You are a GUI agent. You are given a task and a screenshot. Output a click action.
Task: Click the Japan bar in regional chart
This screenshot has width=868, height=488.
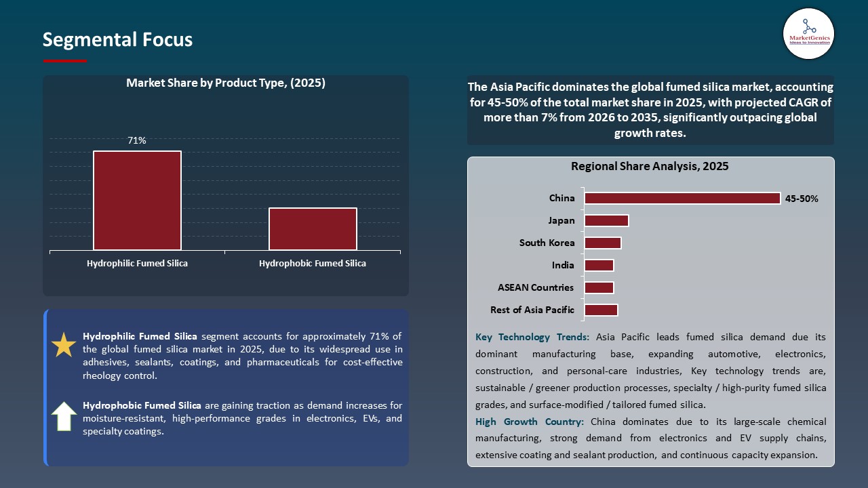tap(606, 220)
